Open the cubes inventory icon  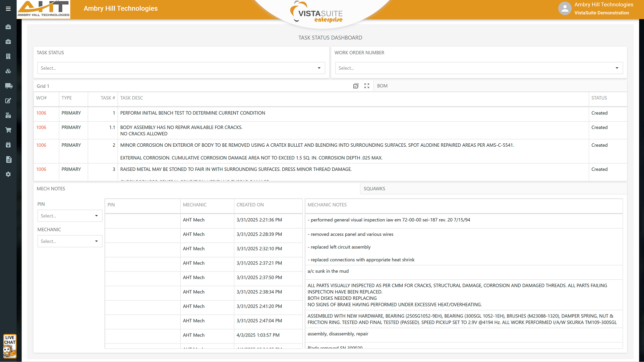[x=8, y=71]
